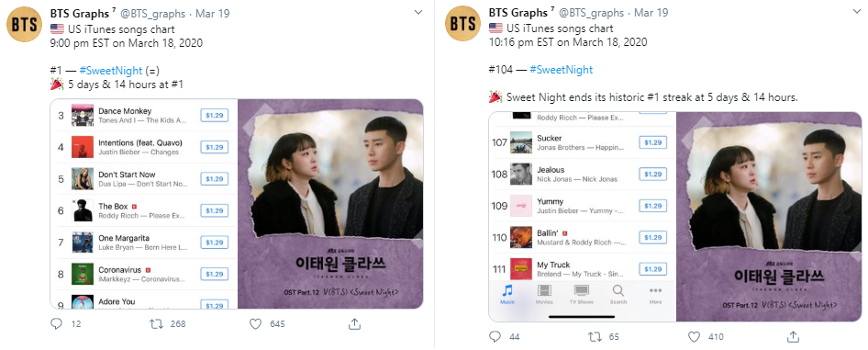Open the right tweet's options chevron
This screenshot has height=350, width=868.
[857, 12]
